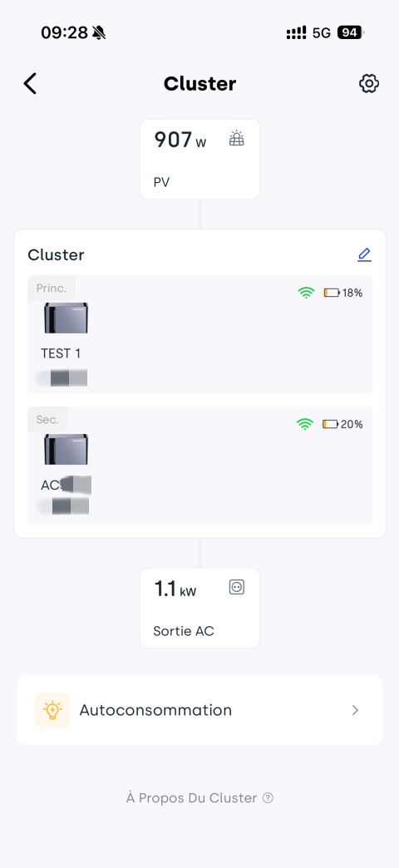Select TEST 1 primary device thumbnail

coord(66,318)
